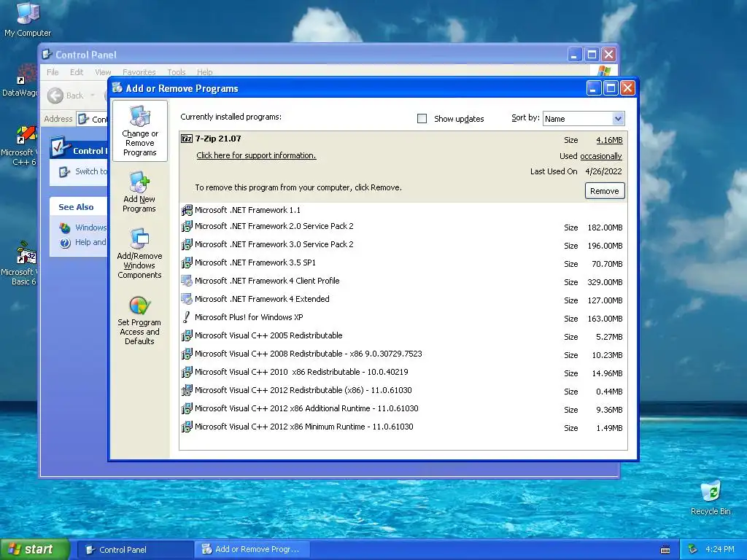Open Edit menu in Control Panel window
The image size is (747, 560).
(76, 72)
